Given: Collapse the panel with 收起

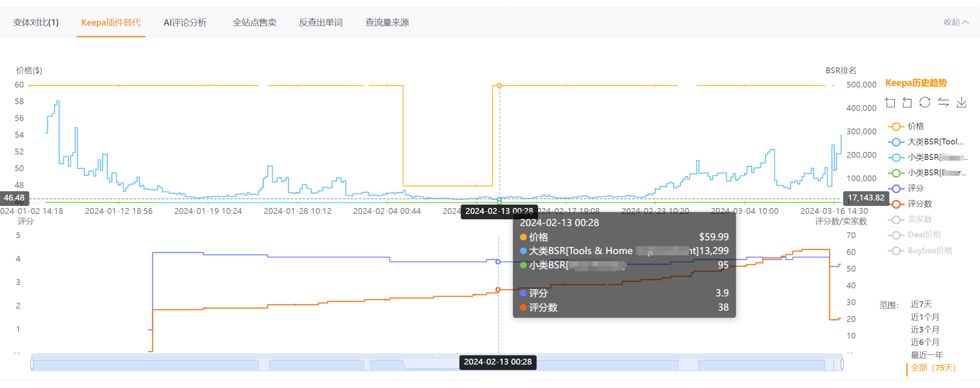Looking at the screenshot, I should click(956, 22).
